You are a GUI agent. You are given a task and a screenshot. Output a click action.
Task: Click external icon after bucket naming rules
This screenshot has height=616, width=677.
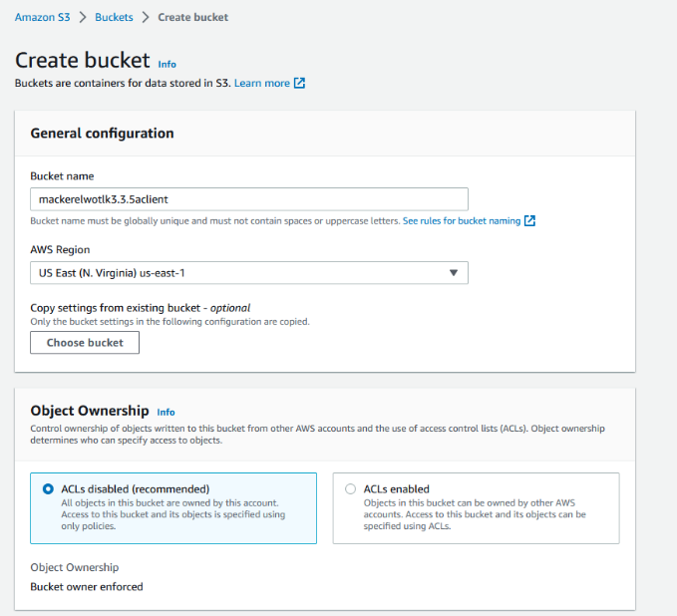tap(530, 221)
